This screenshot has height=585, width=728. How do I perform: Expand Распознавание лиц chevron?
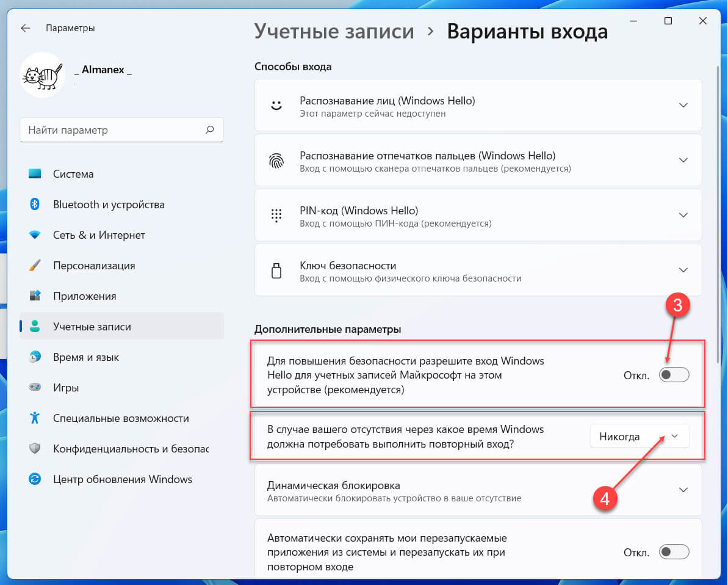(x=683, y=106)
